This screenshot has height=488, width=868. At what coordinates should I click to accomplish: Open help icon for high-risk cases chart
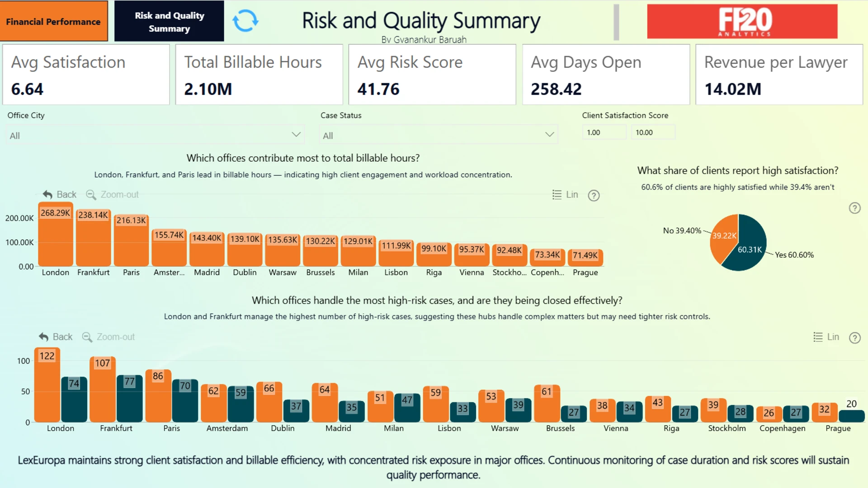[x=854, y=338]
